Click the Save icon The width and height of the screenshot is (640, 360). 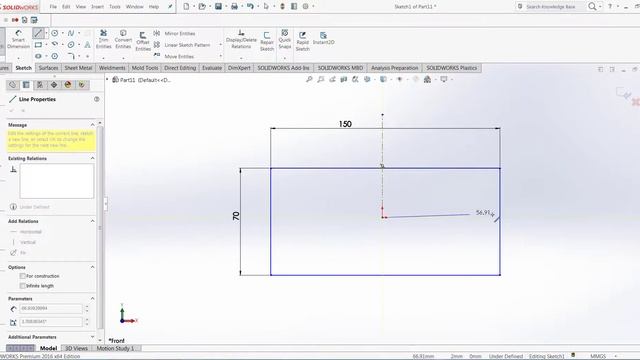coord(218,7)
